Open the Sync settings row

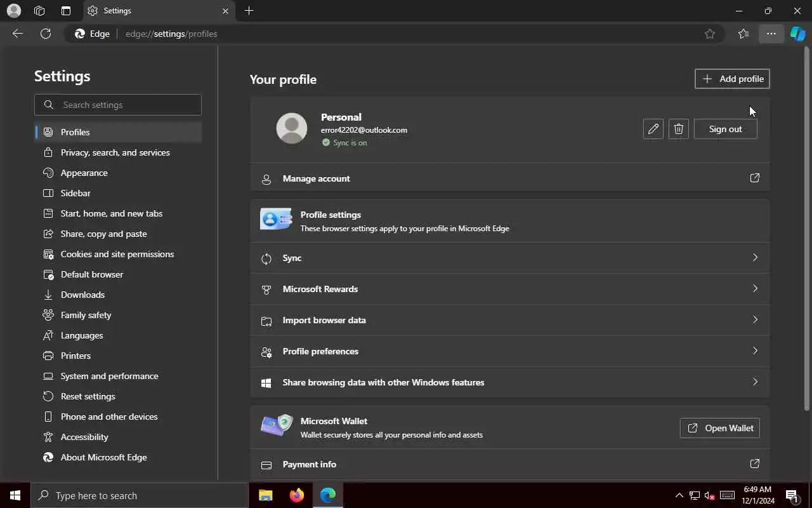[509, 258]
